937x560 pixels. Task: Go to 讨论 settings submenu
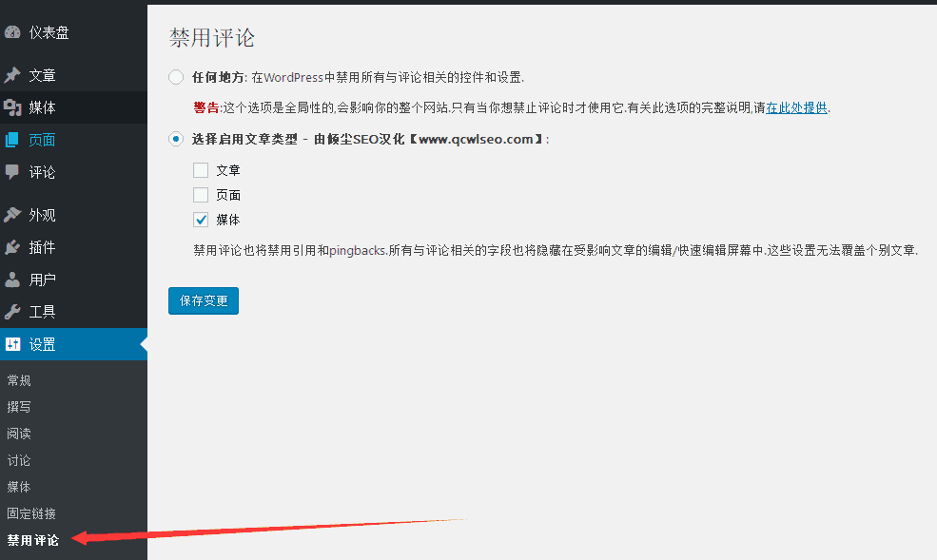[19, 460]
